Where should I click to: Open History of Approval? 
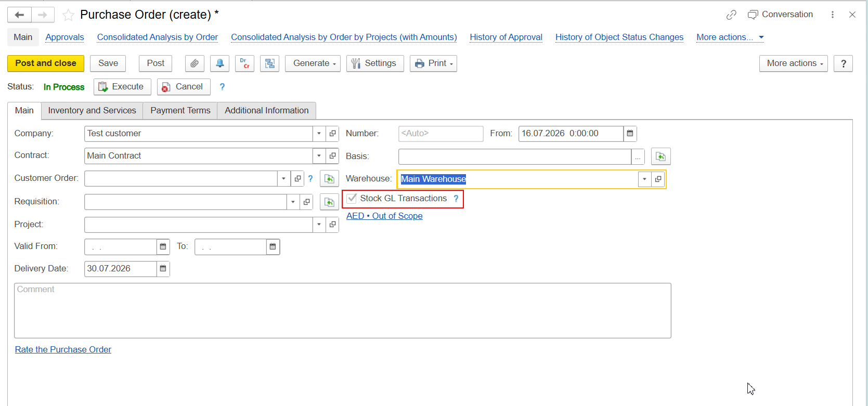click(x=506, y=37)
